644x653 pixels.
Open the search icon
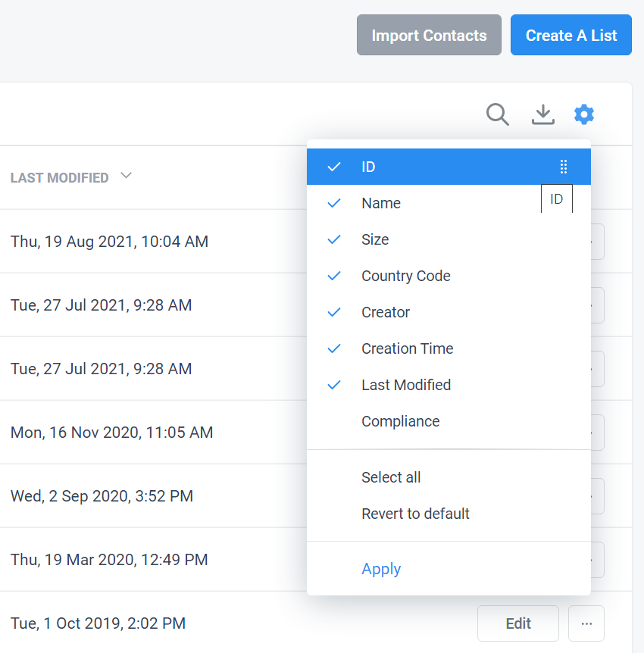(x=498, y=114)
